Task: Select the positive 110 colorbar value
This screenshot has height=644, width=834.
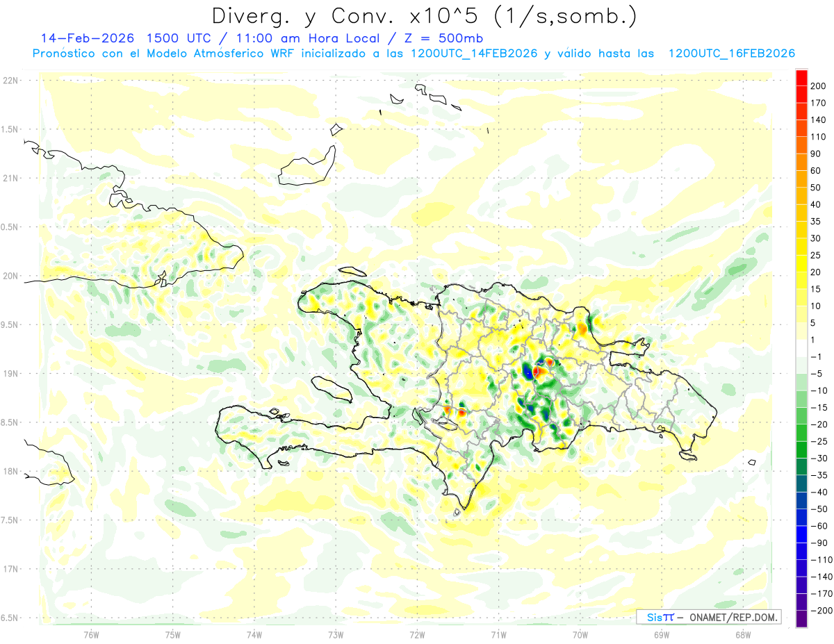Action: (817, 137)
